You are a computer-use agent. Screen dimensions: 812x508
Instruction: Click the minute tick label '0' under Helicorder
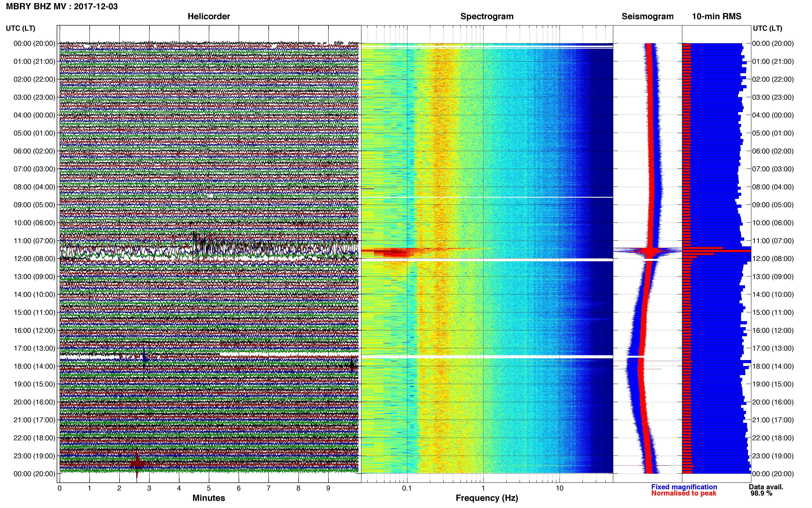pyautogui.click(x=59, y=488)
